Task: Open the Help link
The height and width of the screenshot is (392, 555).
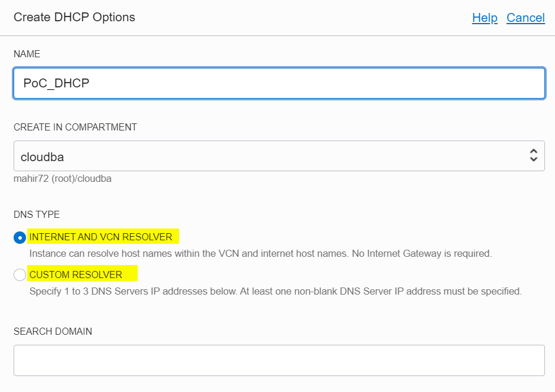Action: pyautogui.click(x=485, y=18)
